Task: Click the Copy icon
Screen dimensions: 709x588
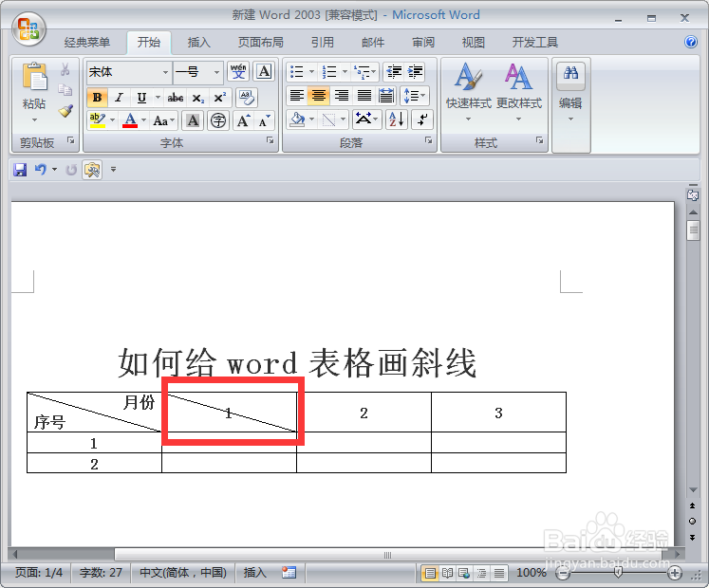Action: coord(65,90)
